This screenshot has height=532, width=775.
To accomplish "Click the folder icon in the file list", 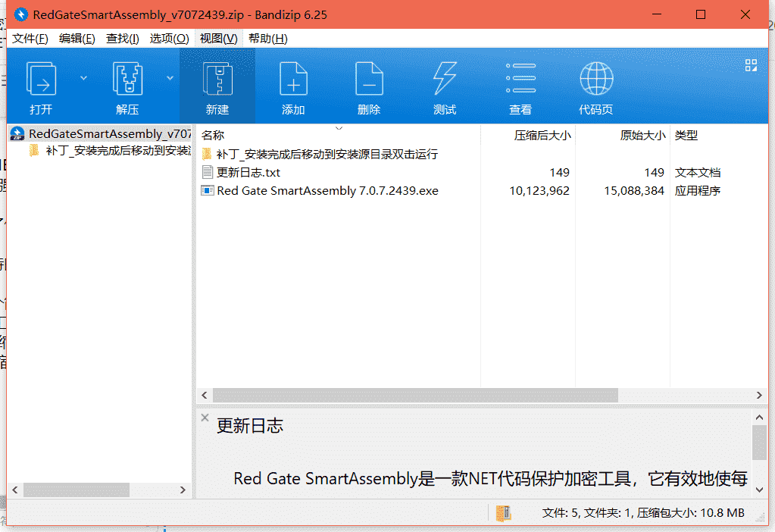I will point(207,154).
